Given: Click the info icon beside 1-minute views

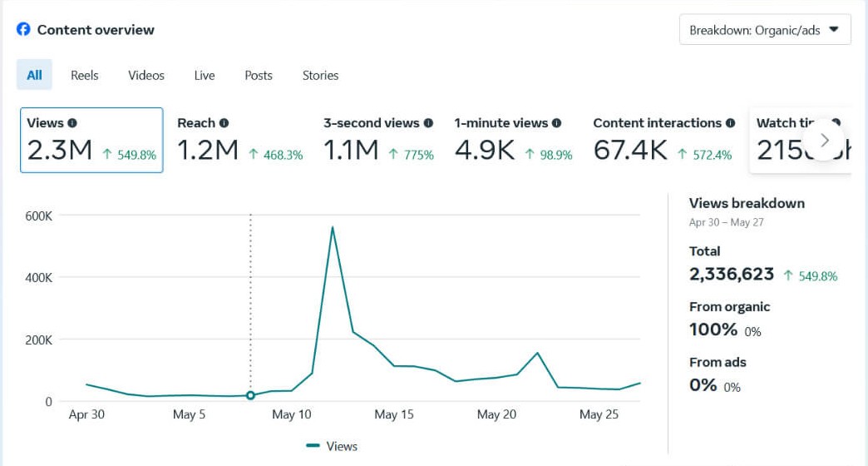Looking at the screenshot, I should click(556, 123).
